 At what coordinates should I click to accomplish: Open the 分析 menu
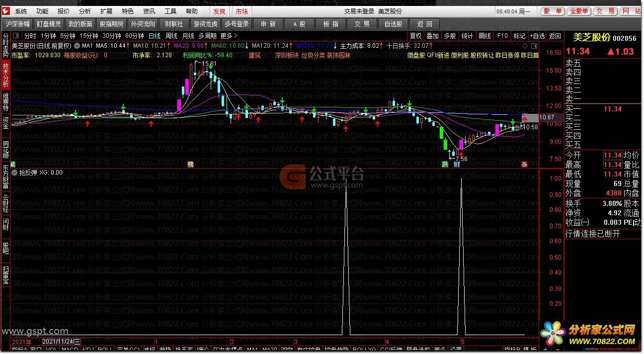pyautogui.click(x=85, y=11)
